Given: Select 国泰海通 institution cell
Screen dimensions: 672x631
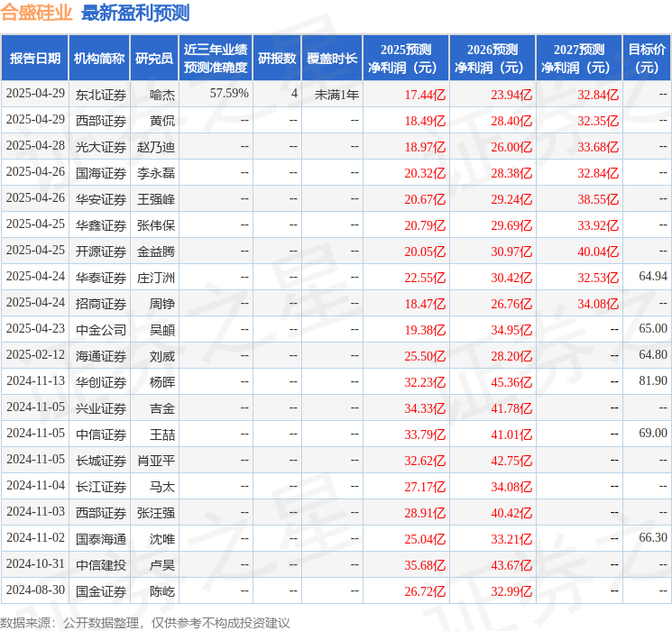Looking at the screenshot, I should coord(101,539).
